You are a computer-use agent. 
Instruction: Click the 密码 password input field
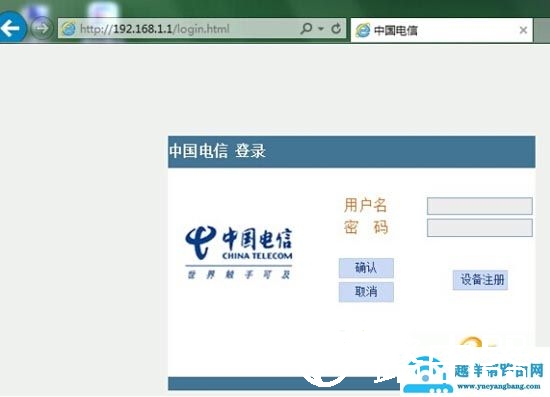(x=479, y=228)
